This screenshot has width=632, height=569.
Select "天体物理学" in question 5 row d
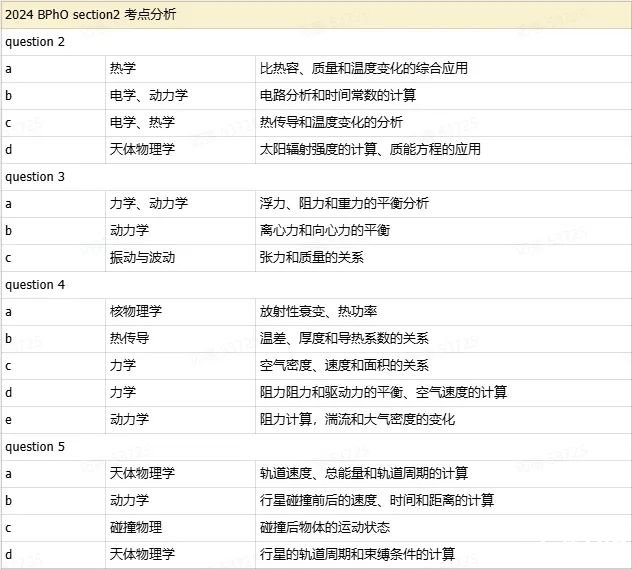click(180, 555)
